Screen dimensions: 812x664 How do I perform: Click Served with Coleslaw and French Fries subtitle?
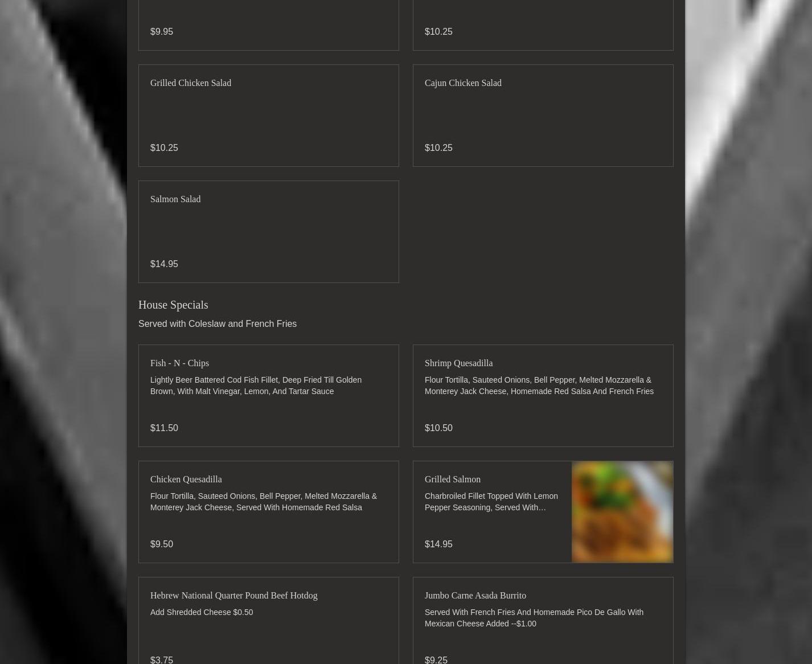pyautogui.click(x=218, y=323)
